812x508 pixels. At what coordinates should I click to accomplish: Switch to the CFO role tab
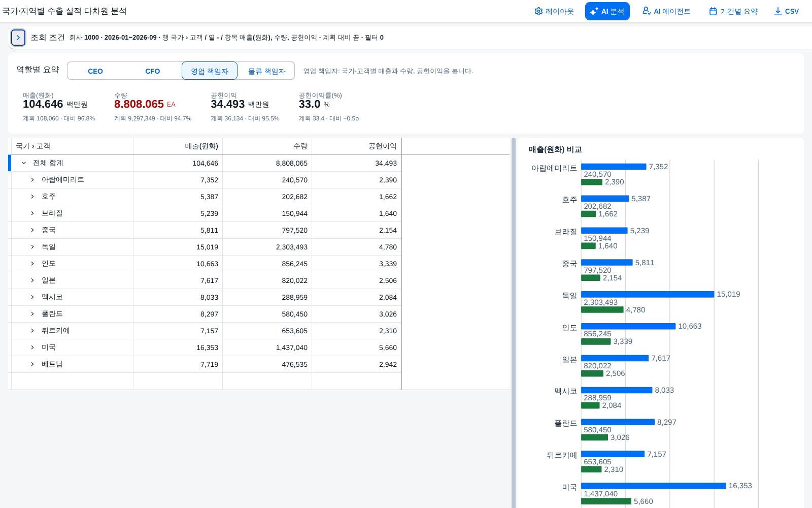(153, 71)
